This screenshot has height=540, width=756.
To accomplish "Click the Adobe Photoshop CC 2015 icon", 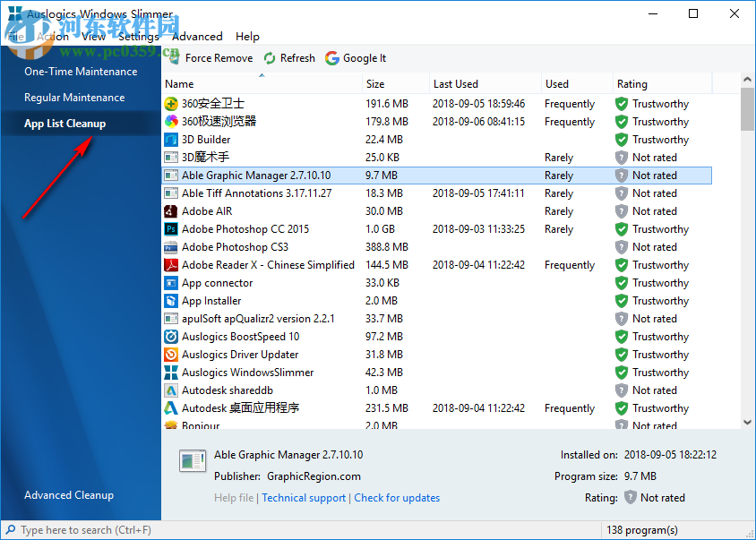I will pos(171,228).
